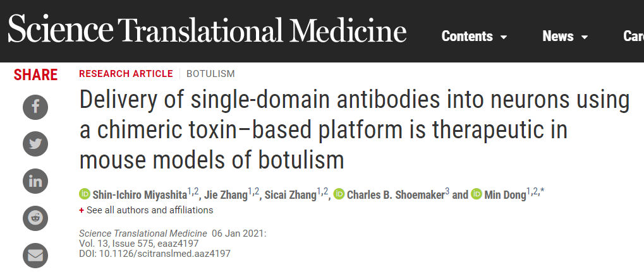Share article on LinkedIn
The image size is (644, 272).
[35, 181]
